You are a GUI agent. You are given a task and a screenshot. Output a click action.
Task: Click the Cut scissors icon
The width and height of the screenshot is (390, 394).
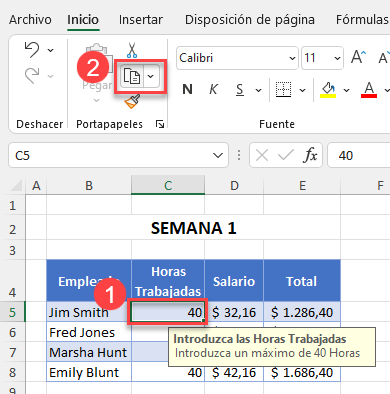click(132, 50)
